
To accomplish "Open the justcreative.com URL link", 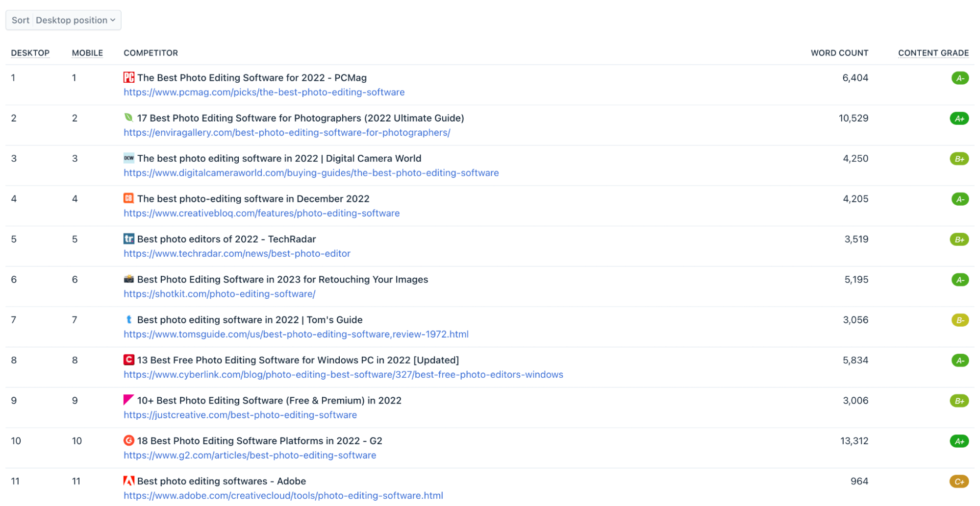I will click(x=240, y=415).
